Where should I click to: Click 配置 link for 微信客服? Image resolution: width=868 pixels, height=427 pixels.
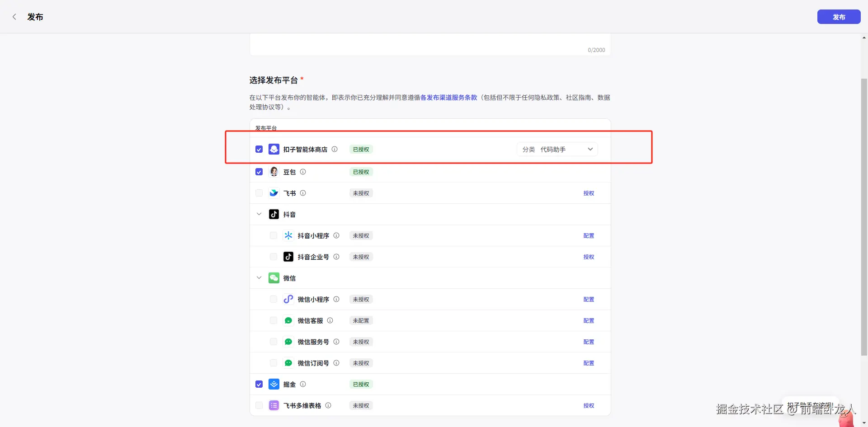[x=589, y=320]
